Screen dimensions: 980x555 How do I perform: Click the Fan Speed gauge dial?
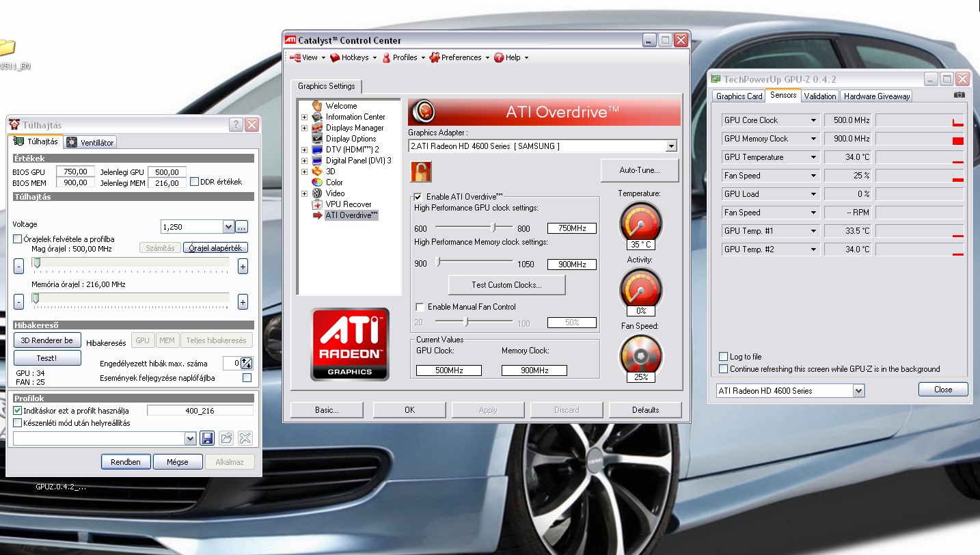coord(640,355)
